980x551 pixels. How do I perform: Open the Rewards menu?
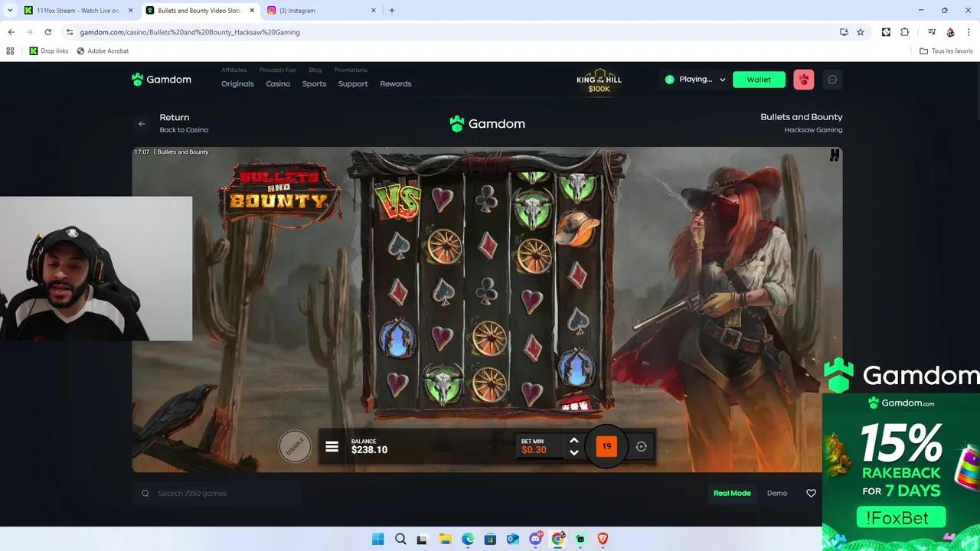click(396, 84)
